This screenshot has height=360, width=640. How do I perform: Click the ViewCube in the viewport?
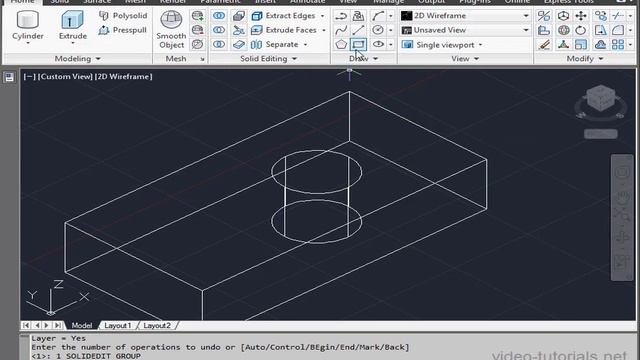click(x=600, y=99)
